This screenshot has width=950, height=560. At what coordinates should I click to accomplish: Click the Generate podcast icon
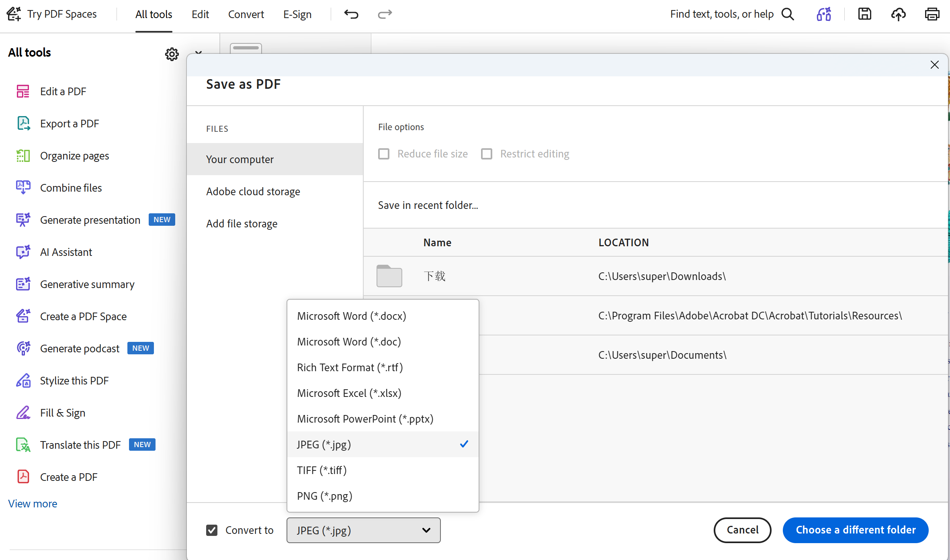click(23, 348)
